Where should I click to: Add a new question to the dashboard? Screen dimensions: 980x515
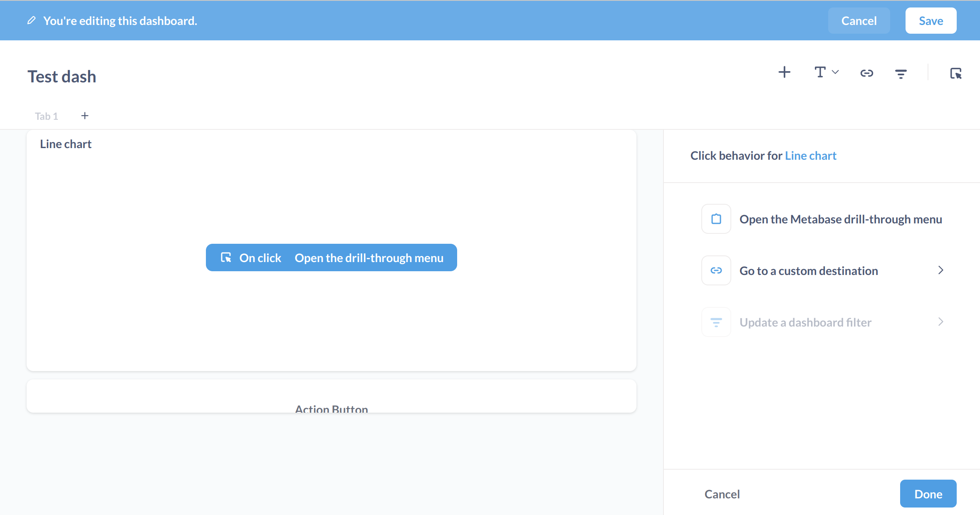[784, 72]
